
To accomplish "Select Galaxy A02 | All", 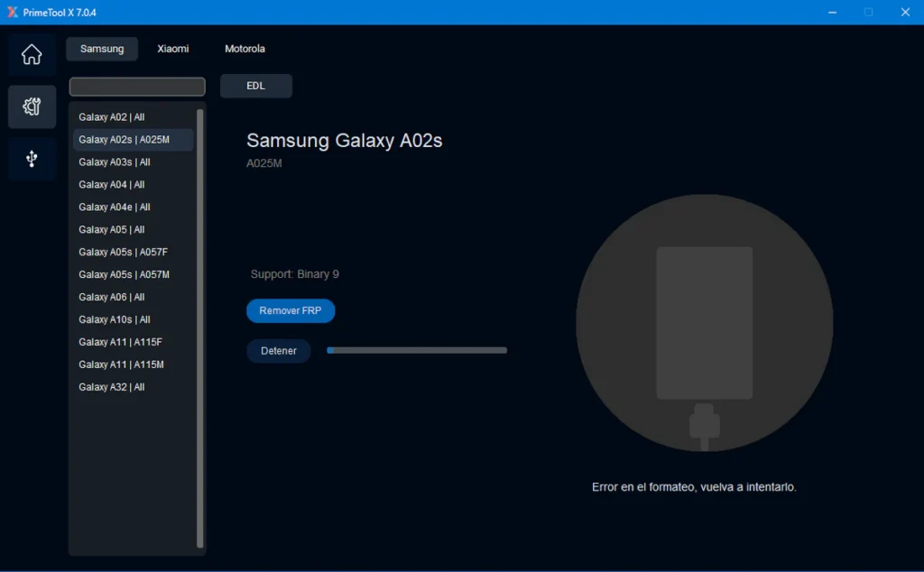I will (x=134, y=117).
